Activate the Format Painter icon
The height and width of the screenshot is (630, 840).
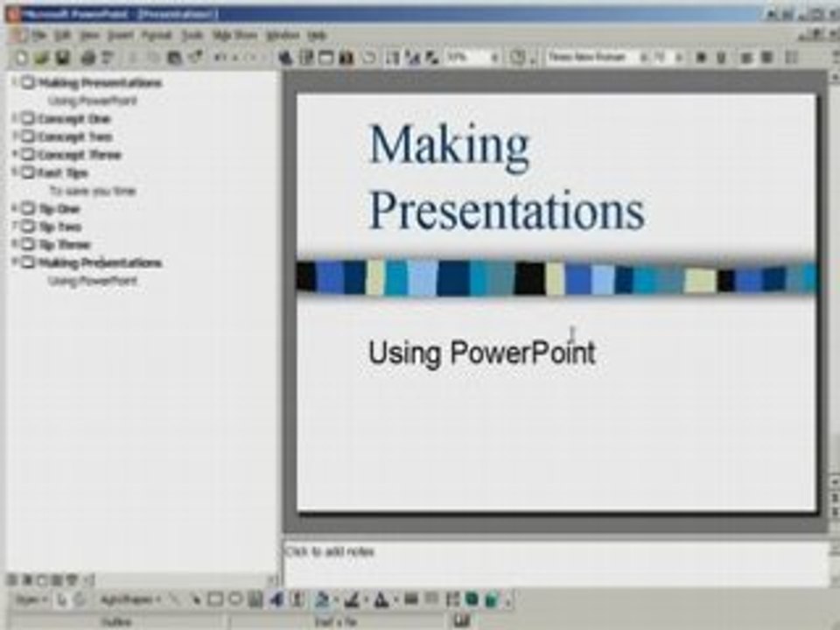[195, 58]
